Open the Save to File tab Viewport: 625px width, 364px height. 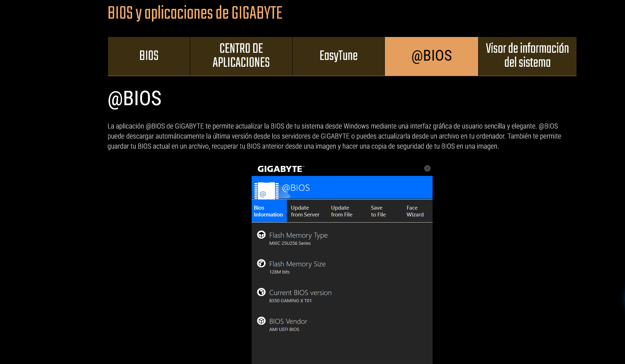(x=378, y=211)
